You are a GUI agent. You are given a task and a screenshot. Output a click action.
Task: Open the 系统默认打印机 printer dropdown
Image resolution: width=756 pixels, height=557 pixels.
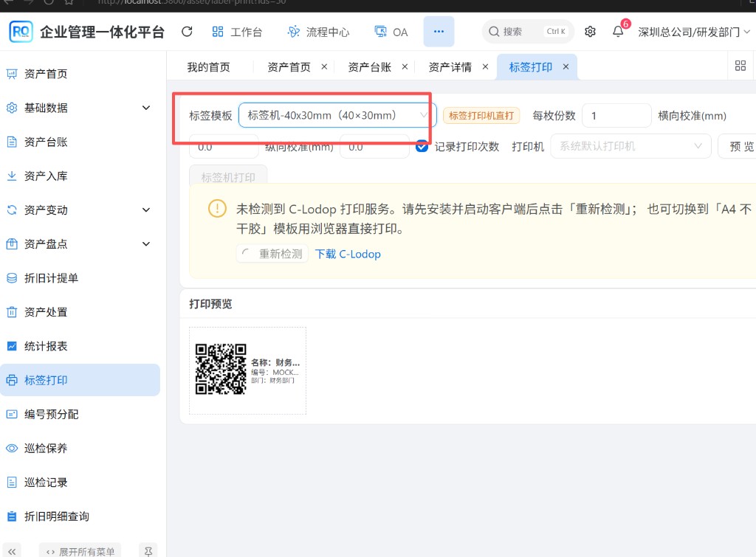tap(630, 146)
